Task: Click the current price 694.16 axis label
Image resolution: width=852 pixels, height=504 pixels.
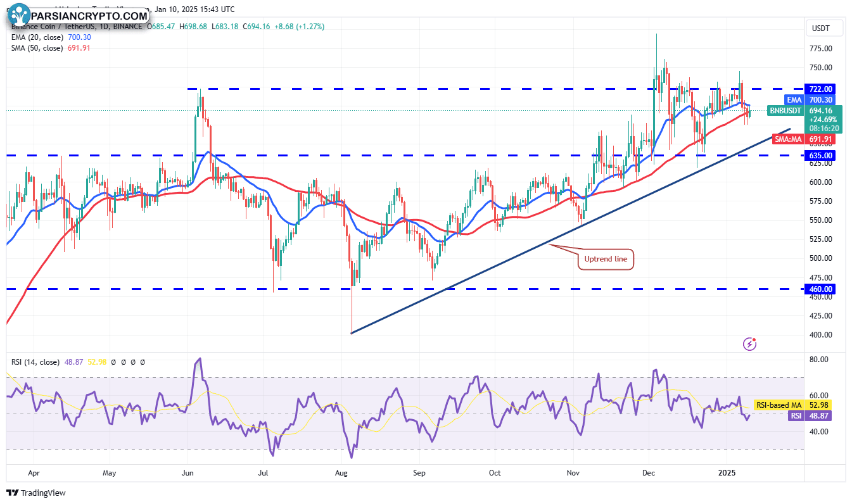Action: [x=820, y=110]
